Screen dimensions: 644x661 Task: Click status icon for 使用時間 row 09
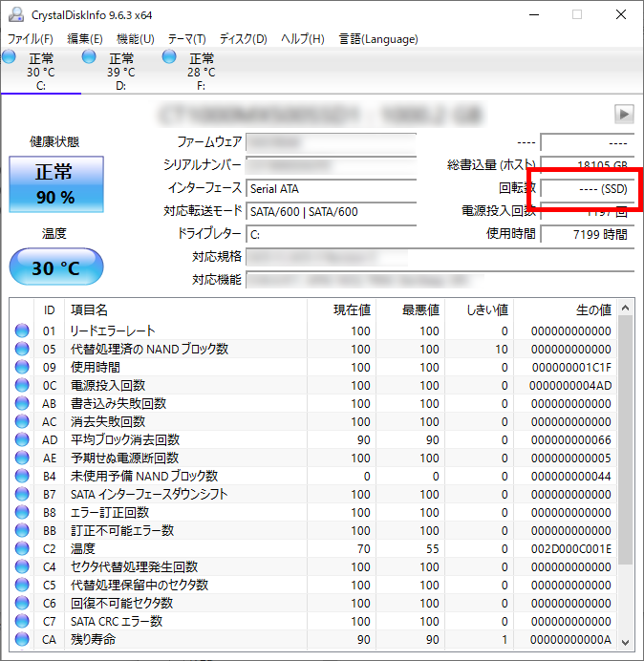coord(22,367)
